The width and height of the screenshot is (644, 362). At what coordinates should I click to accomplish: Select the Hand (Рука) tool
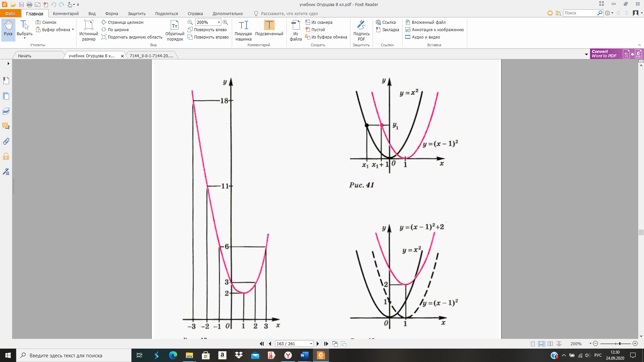[x=8, y=29]
